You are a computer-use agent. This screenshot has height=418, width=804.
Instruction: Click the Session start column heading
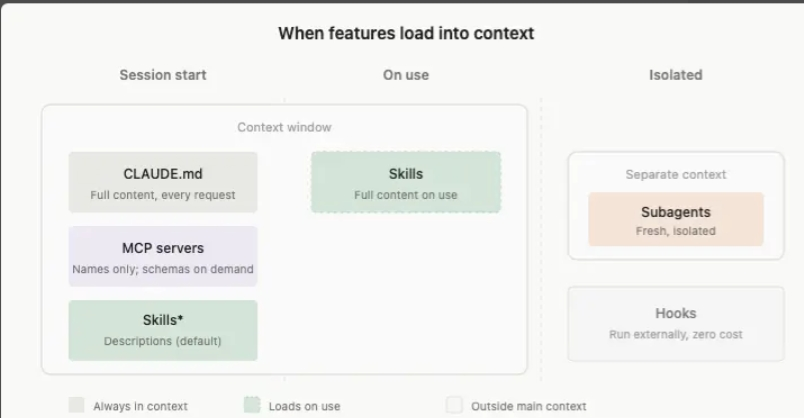pos(163,75)
